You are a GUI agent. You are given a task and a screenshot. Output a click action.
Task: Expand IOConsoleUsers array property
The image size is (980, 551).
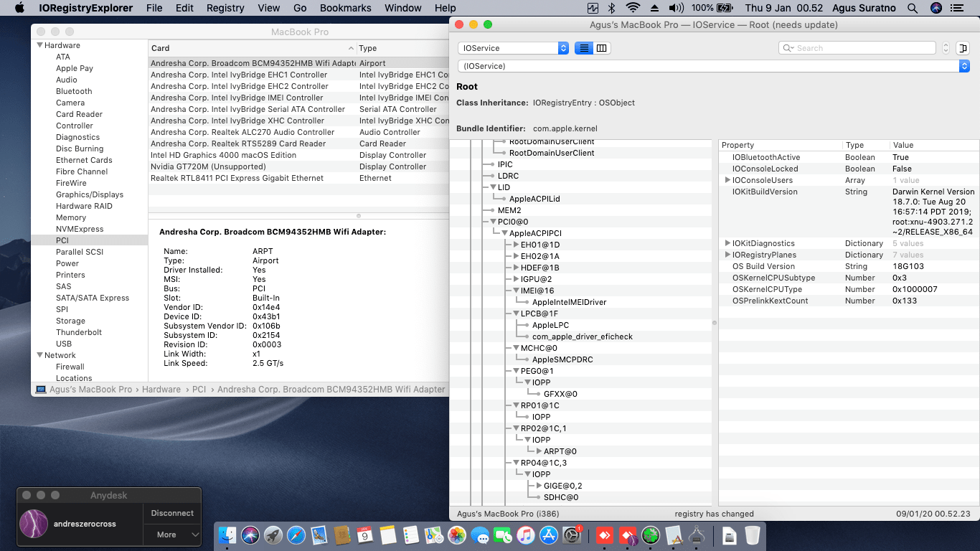(727, 180)
